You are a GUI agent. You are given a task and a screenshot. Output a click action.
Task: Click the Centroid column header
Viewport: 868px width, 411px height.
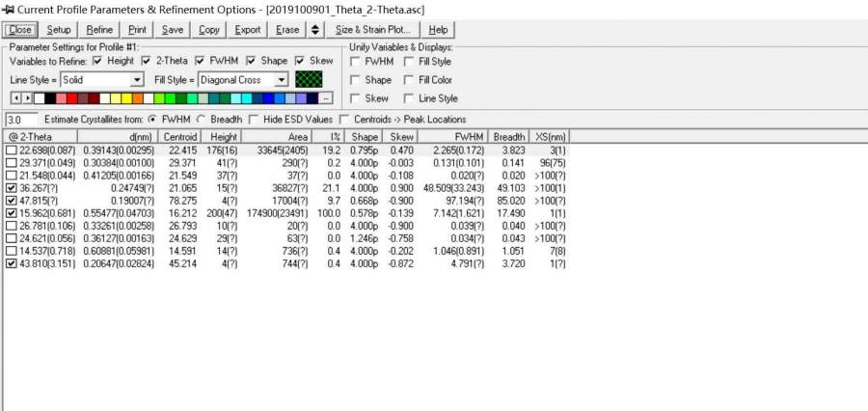coord(180,136)
